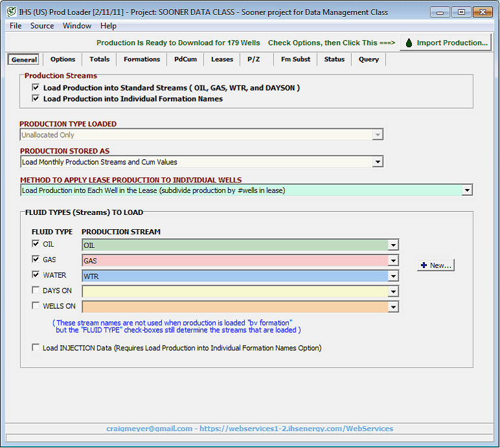Image resolution: width=500 pixels, height=448 pixels.
Task: Check the Load INJECTION Data option
Action: (x=36, y=348)
